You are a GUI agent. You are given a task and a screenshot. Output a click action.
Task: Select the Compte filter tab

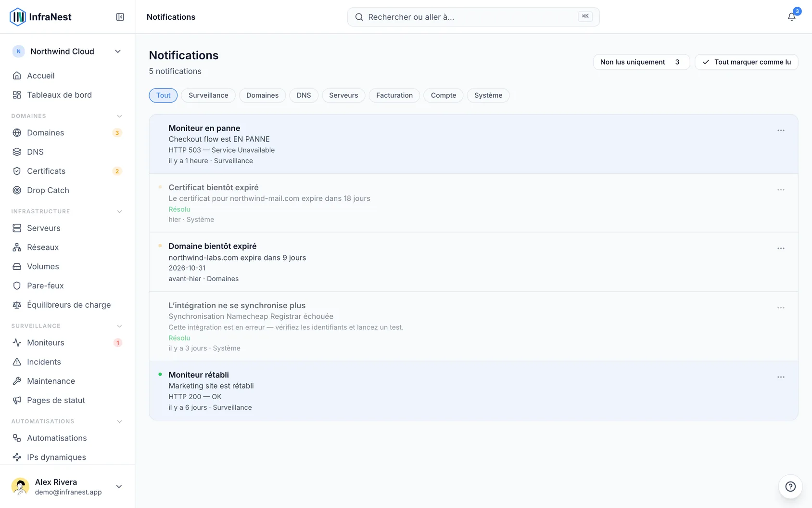pyautogui.click(x=444, y=95)
